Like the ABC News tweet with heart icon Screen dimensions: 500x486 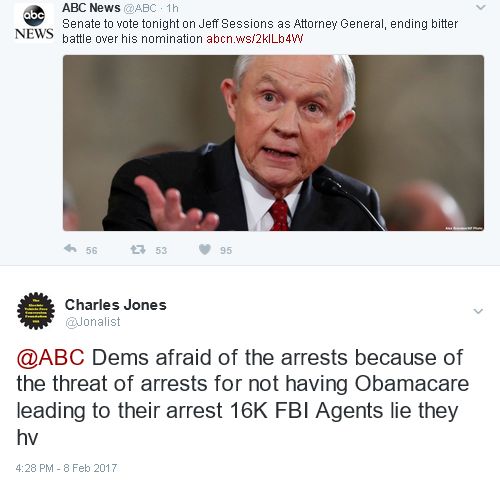pos(205,249)
